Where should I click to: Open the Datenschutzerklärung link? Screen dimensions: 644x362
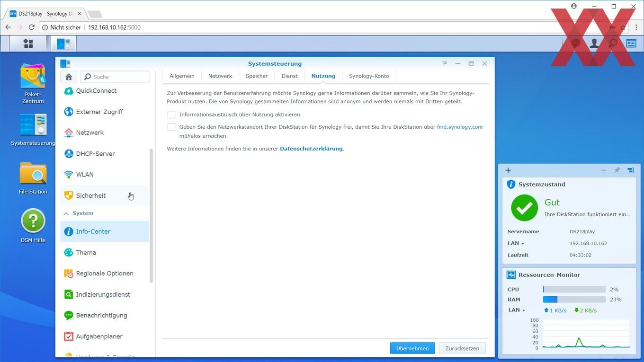coord(311,149)
